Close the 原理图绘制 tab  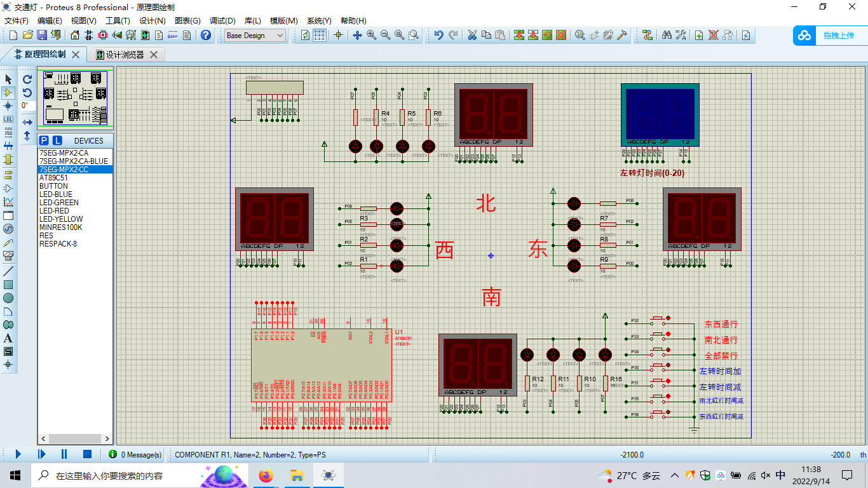coord(76,55)
